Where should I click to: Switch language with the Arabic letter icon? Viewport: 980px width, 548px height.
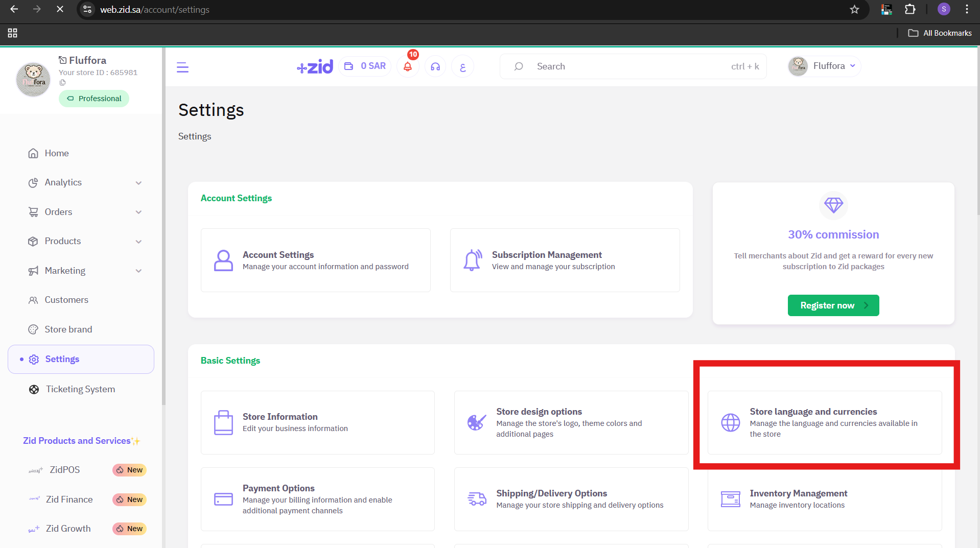tap(463, 66)
